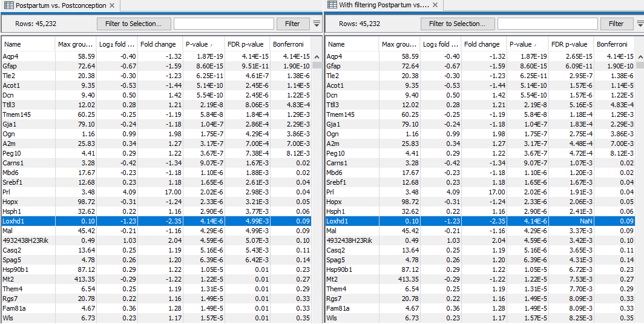Select Rgs7 row in left table
644x324 pixels.
(157, 299)
